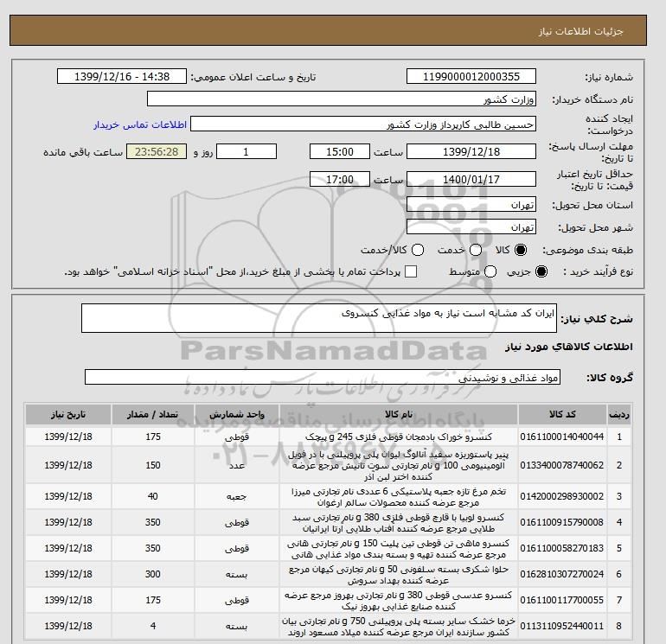
Task: Click product code 0113110952440011
Action: point(562,626)
